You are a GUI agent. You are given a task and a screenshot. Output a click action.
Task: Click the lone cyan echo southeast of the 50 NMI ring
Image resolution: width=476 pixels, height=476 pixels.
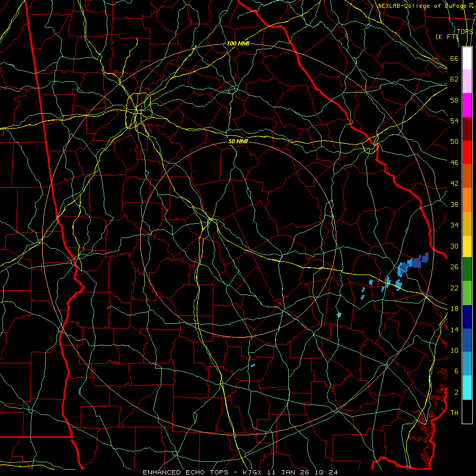[339, 315]
